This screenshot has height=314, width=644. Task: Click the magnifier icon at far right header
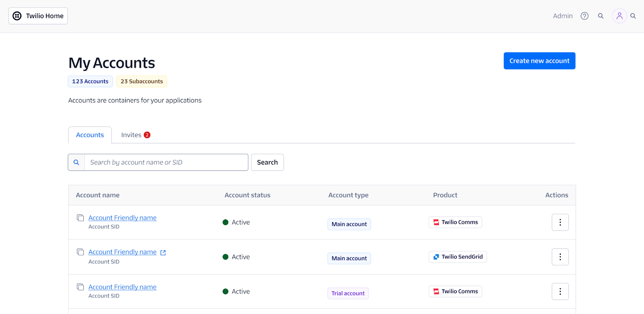coord(633,16)
